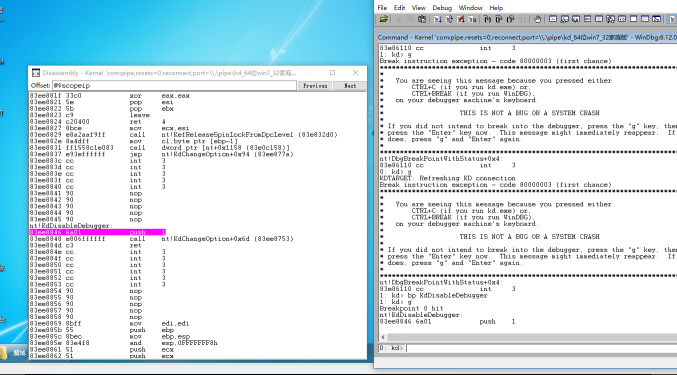Select the highlighted 83ee8846 push instruction line

[97, 232]
